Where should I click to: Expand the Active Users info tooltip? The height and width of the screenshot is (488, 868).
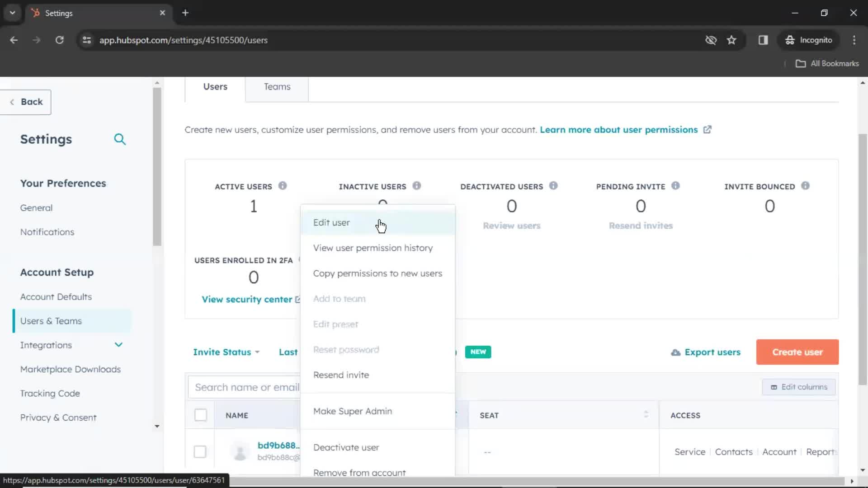point(283,185)
